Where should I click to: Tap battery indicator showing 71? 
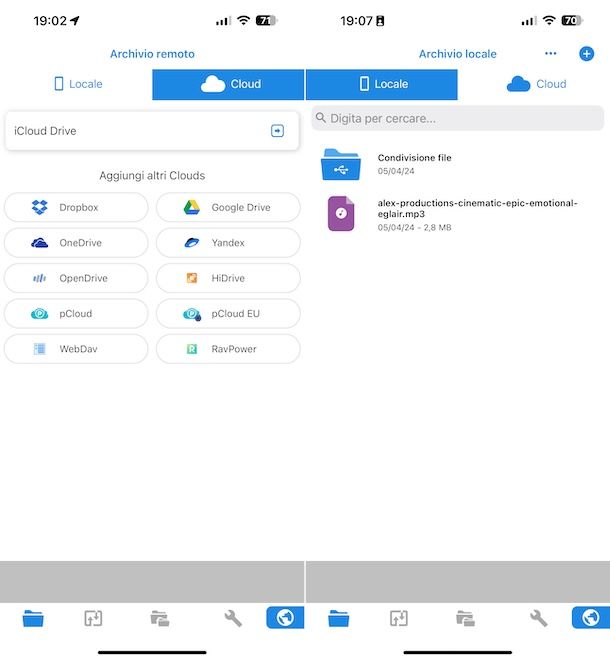(266, 20)
